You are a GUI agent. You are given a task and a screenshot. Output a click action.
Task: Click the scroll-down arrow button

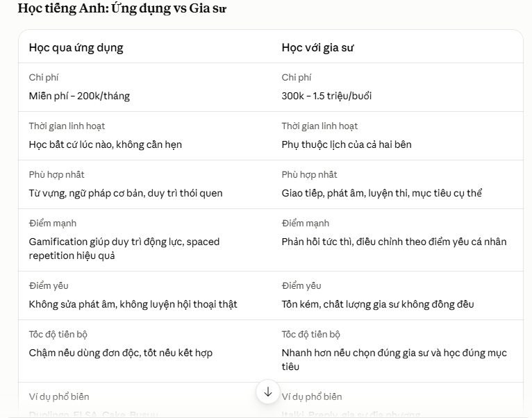coord(267,392)
